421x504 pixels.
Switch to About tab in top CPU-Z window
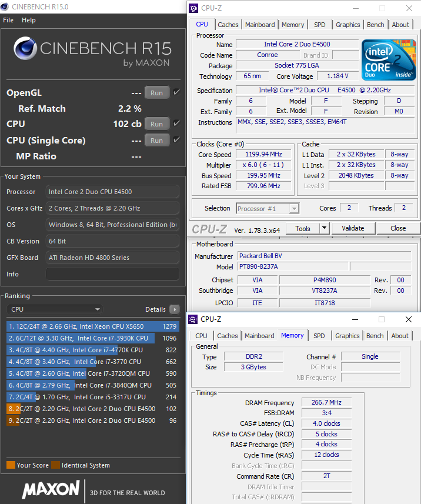[400, 25]
